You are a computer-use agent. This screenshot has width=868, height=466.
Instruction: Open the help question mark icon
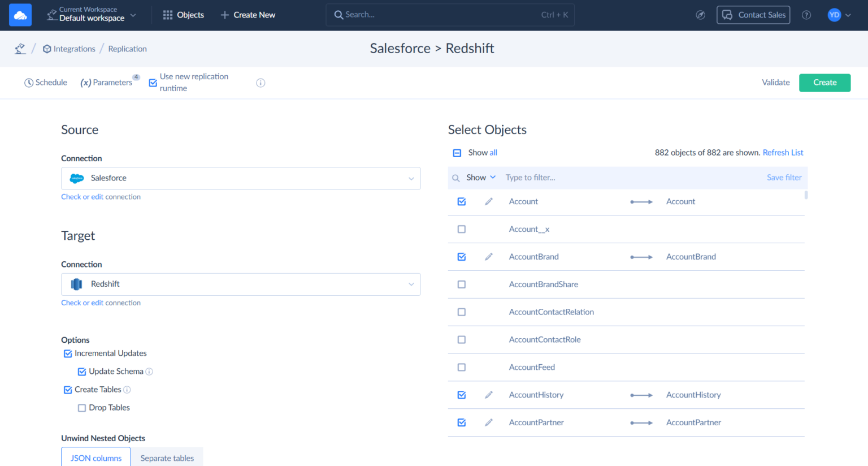click(806, 15)
